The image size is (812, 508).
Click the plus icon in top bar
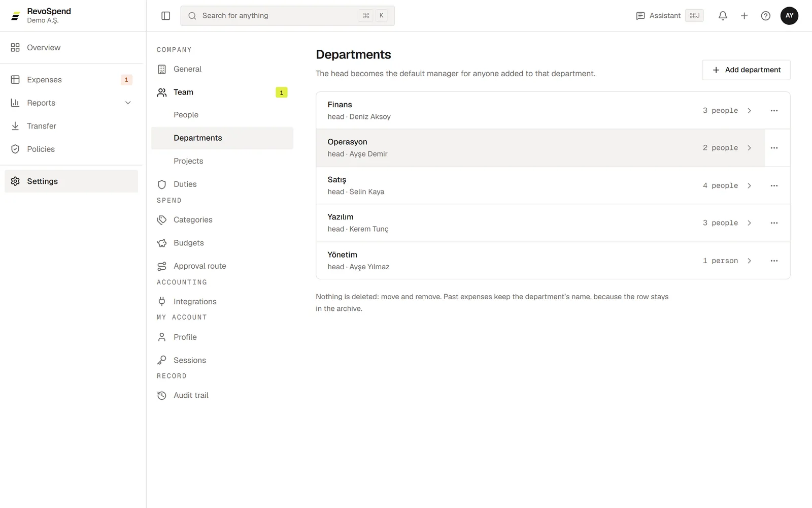(x=744, y=16)
